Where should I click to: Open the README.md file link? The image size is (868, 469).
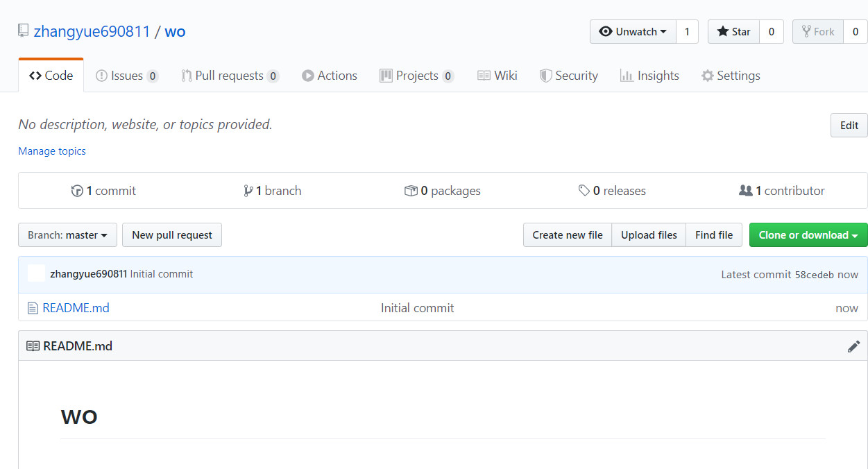click(x=76, y=308)
